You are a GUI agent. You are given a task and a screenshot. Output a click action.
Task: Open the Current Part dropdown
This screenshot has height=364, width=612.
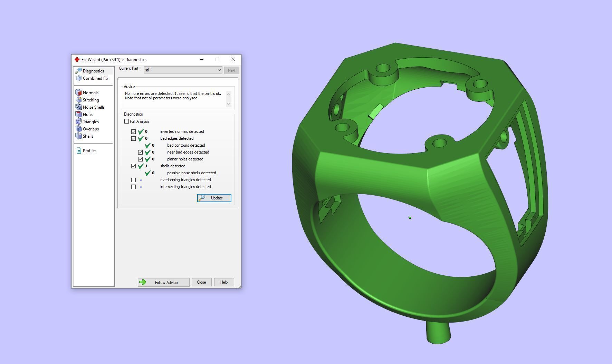pos(183,70)
